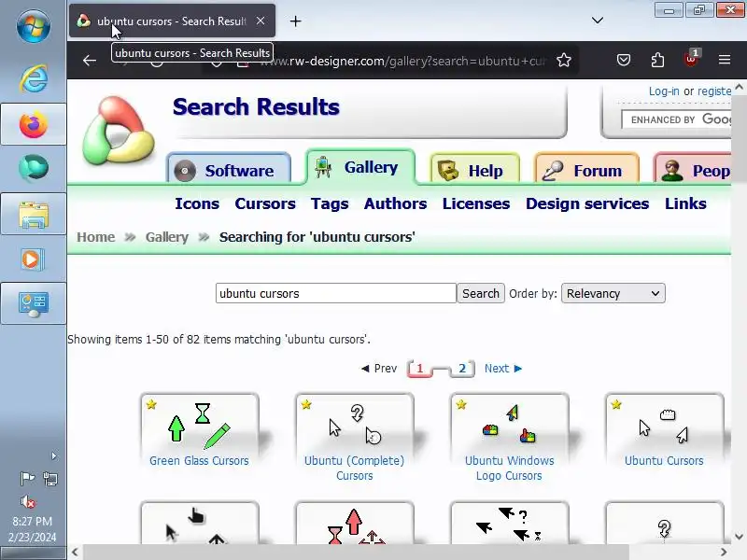Image resolution: width=747 pixels, height=560 pixels.
Task: Open the Links page
Action: [x=685, y=203]
